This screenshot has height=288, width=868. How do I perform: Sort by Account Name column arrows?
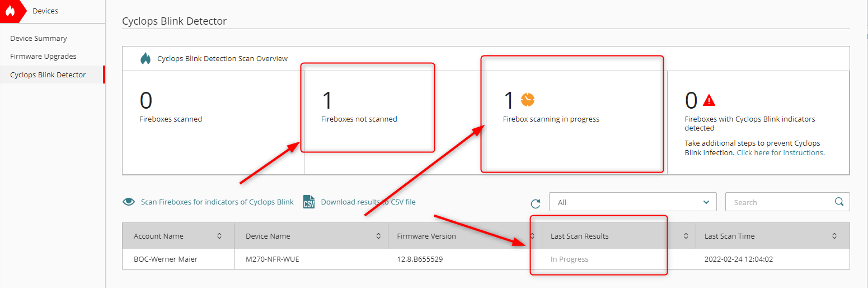(219, 236)
